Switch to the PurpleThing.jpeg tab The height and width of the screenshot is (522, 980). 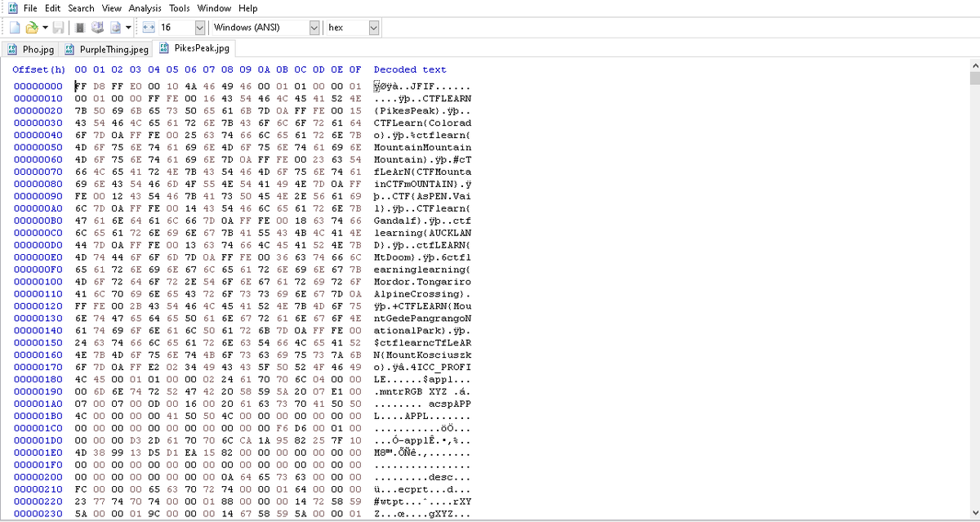click(x=105, y=50)
